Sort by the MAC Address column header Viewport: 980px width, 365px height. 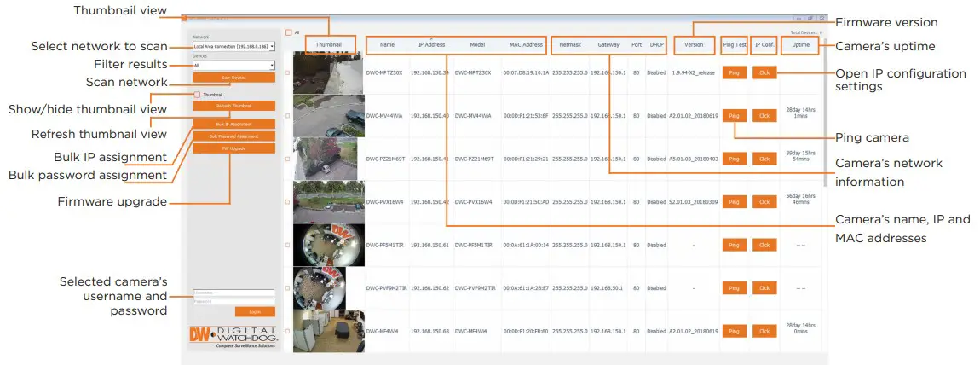[526, 45]
